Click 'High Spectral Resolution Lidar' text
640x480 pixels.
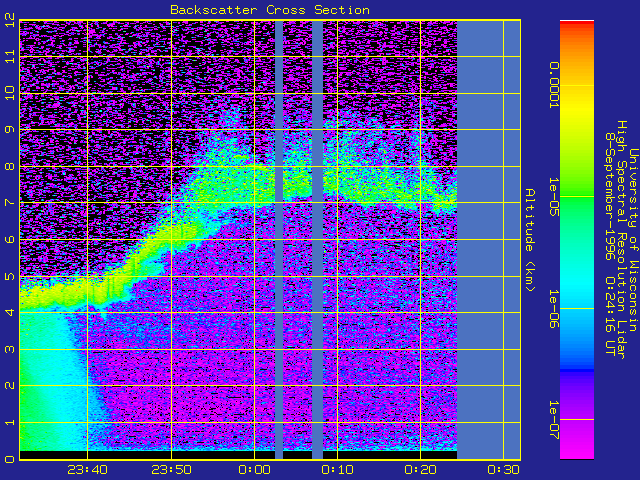point(622,240)
